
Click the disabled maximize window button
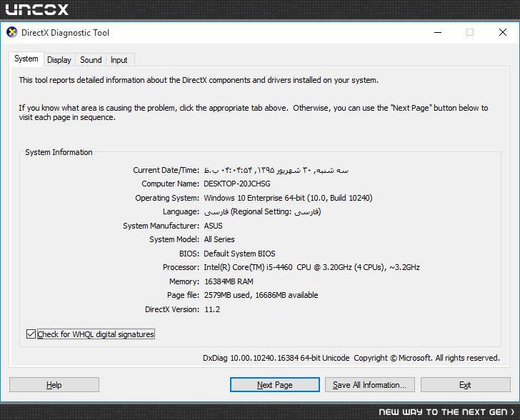pos(470,33)
